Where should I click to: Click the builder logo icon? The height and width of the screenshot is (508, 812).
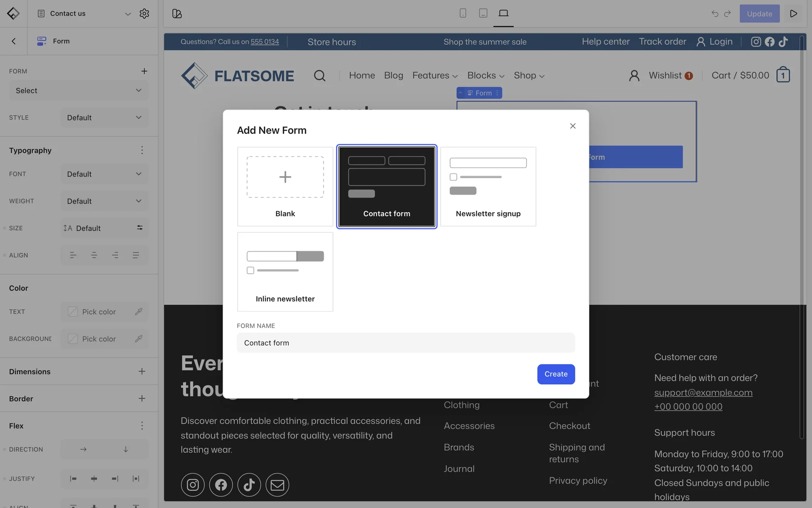pyautogui.click(x=13, y=14)
